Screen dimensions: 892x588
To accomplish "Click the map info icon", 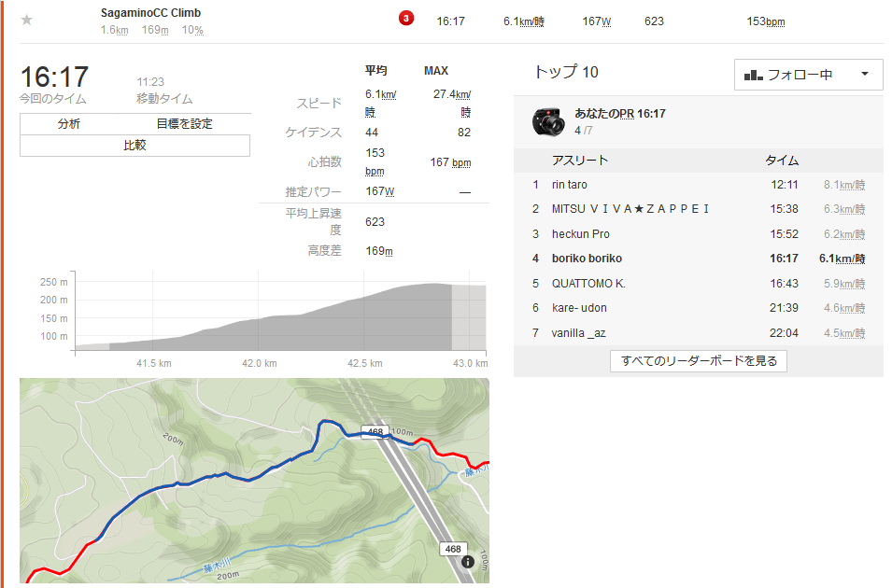I will click(x=468, y=562).
